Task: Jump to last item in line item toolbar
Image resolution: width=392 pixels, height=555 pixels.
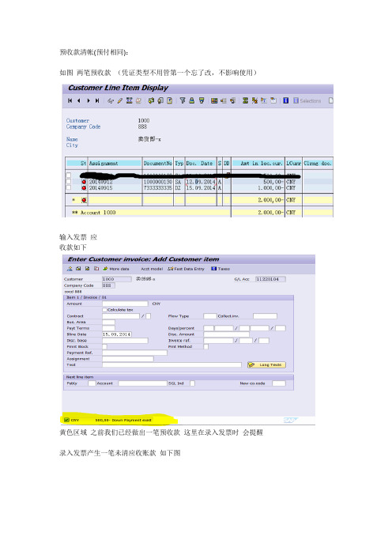Action: tap(97, 100)
